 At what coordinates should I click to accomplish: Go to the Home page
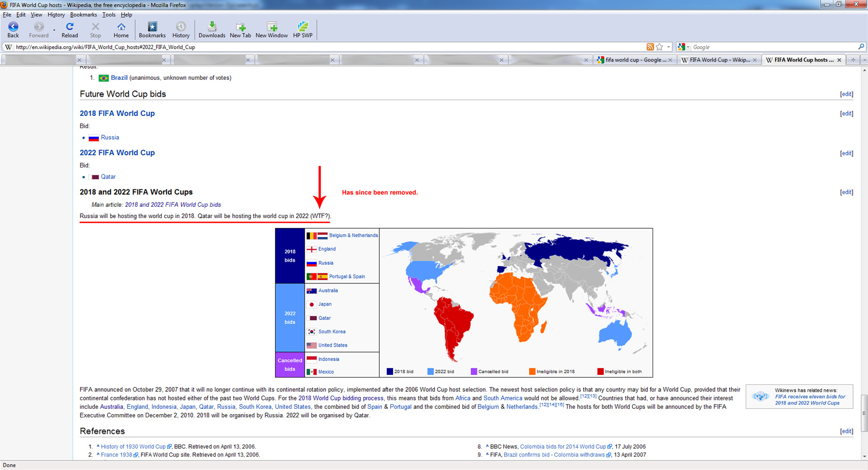click(x=121, y=30)
